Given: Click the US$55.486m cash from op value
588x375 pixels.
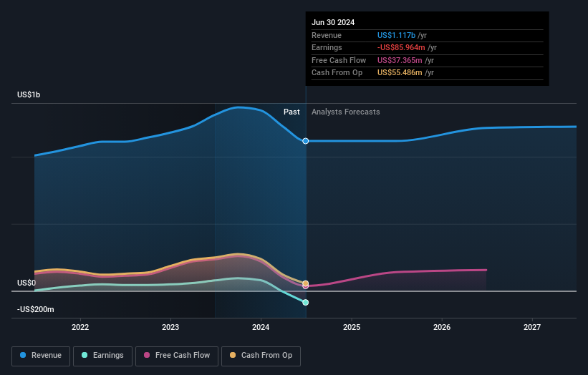Looking at the screenshot, I should [x=400, y=73].
